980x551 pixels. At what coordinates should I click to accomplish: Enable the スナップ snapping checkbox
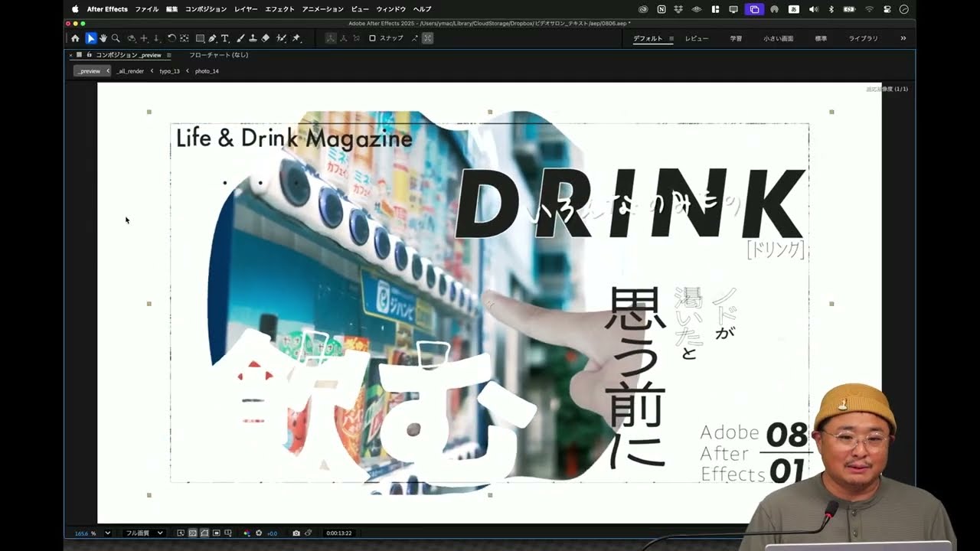click(x=372, y=38)
